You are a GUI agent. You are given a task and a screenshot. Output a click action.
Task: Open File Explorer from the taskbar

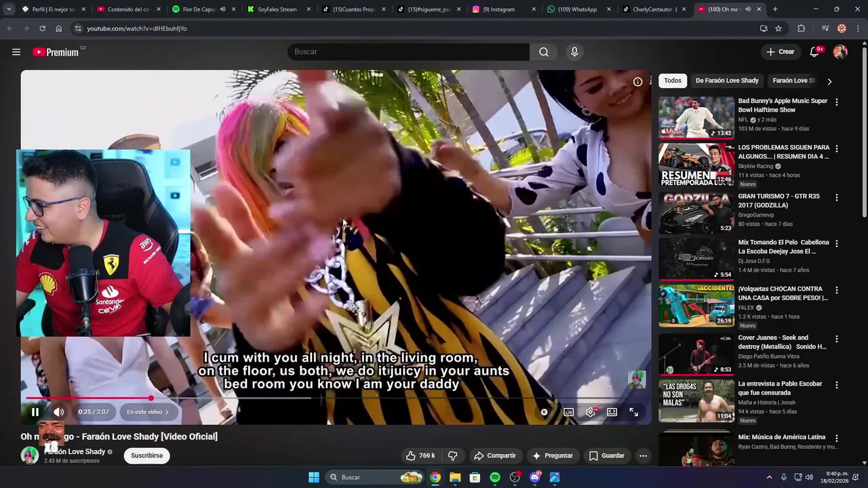455,477
